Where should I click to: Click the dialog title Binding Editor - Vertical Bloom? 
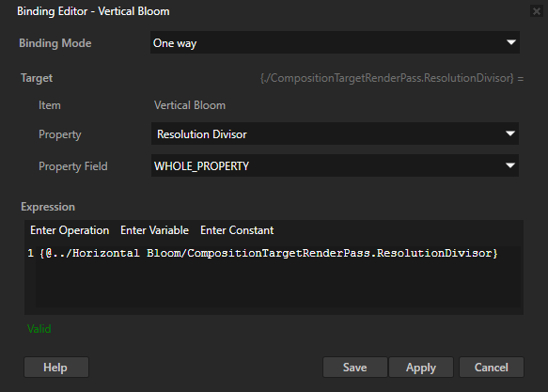(x=93, y=11)
